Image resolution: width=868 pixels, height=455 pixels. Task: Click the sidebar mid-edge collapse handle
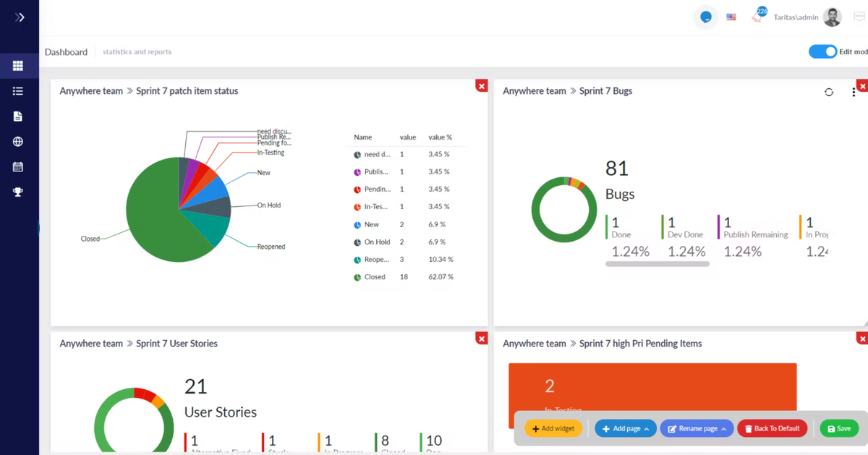(39, 227)
